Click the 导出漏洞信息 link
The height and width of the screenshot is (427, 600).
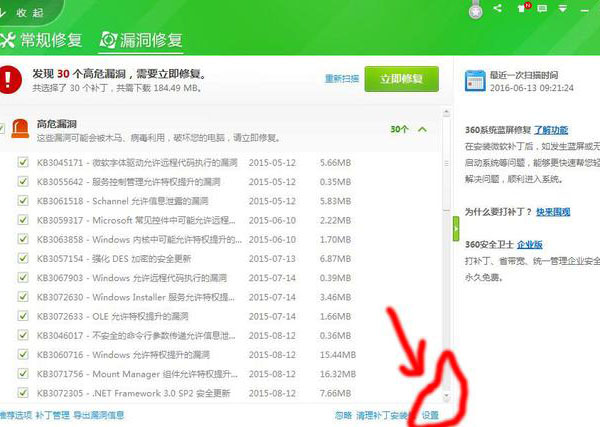point(99,415)
